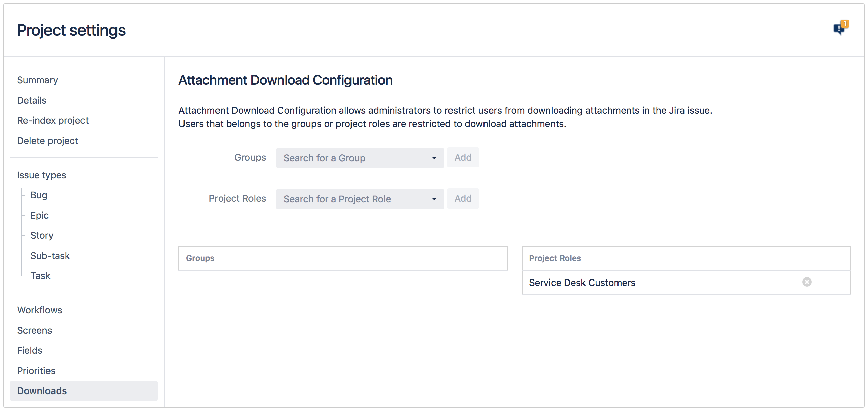868x411 pixels.
Task: Select the Epic issue type
Action: tap(39, 215)
